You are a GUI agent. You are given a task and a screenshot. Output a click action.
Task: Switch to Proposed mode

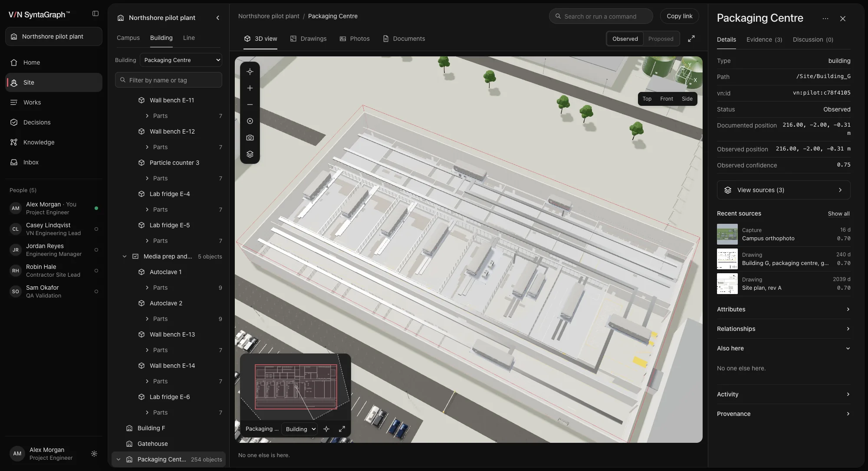661,39
